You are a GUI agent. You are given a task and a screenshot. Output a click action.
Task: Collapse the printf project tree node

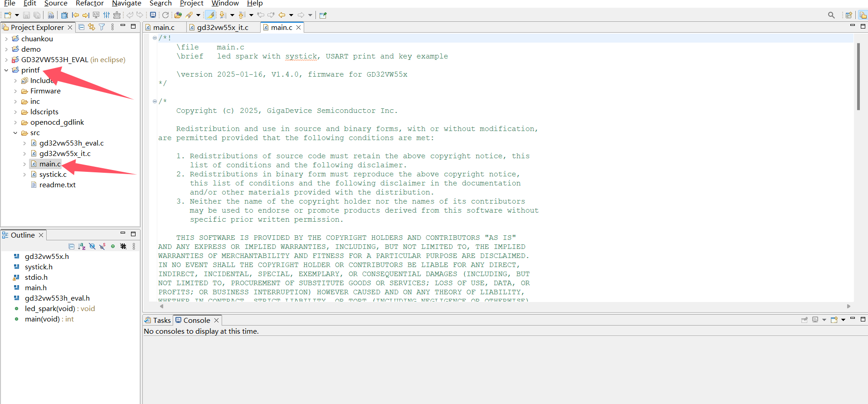pos(6,70)
